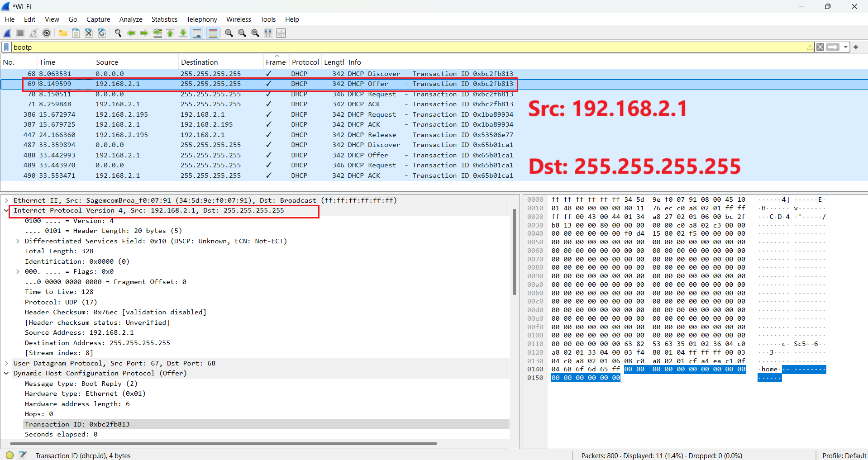Screen dimensions: 868x460
Task: Close this capture file
Action: click(89, 33)
